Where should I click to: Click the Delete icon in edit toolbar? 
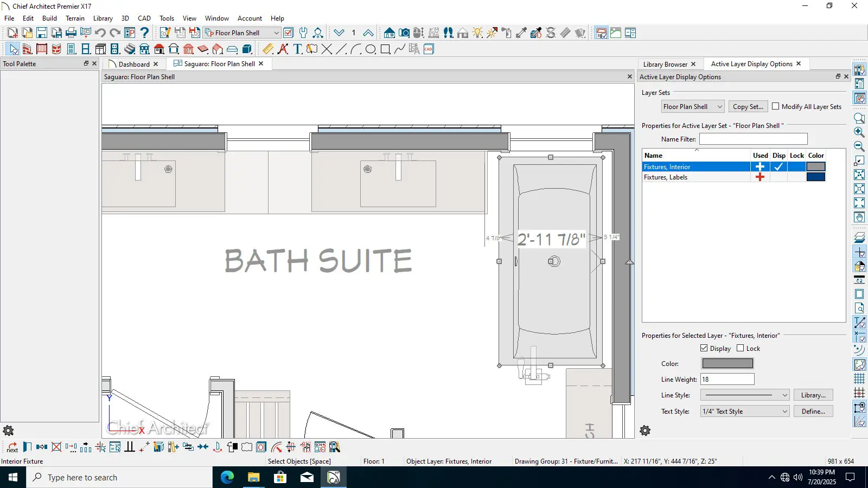point(56,447)
